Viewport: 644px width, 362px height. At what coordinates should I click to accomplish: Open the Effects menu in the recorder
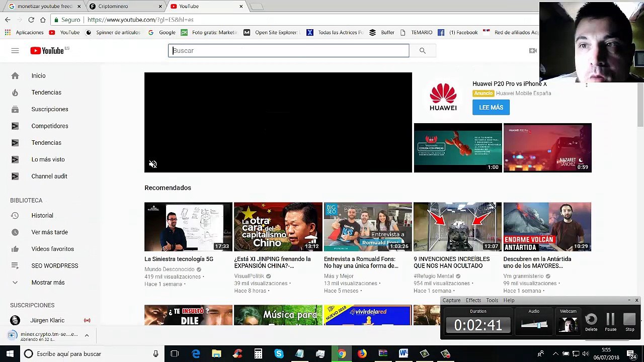coord(473,300)
